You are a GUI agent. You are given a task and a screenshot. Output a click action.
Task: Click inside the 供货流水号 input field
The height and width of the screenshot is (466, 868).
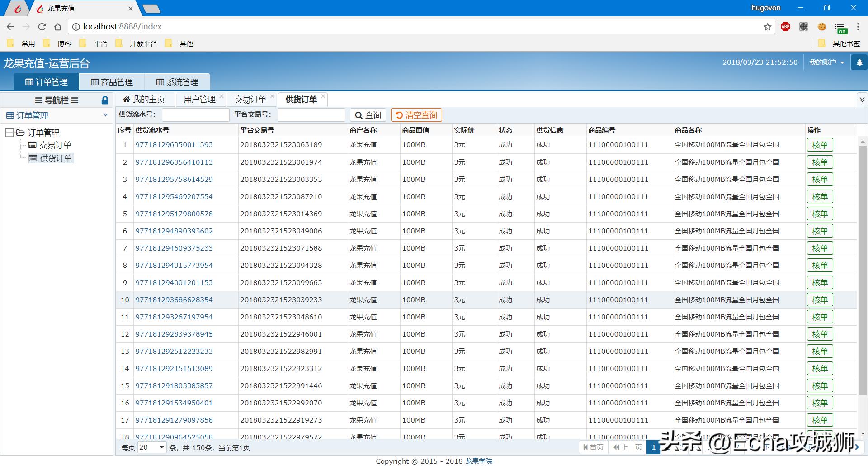[195, 114]
